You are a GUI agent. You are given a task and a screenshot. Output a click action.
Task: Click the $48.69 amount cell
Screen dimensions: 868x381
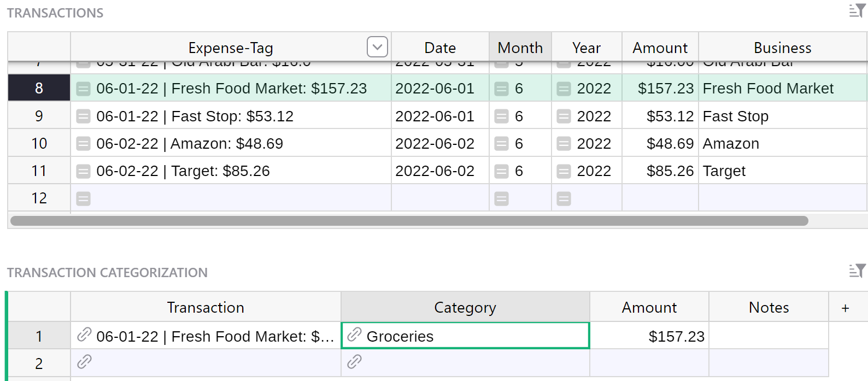tap(660, 143)
